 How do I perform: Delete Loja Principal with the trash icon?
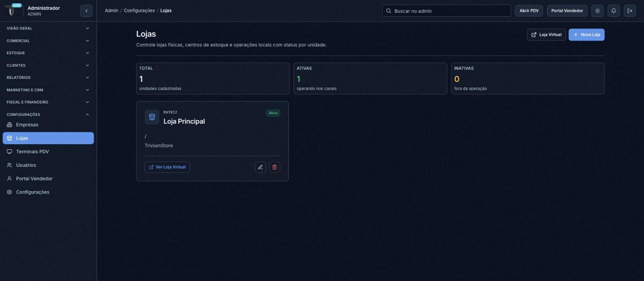click(x=274, y=167)
